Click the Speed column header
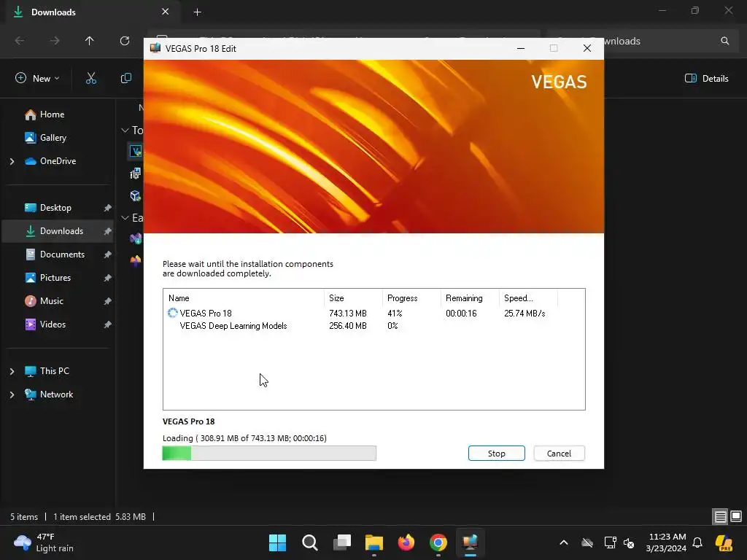The height and width of the screenshot is (560, 747). tap(528, 298)
